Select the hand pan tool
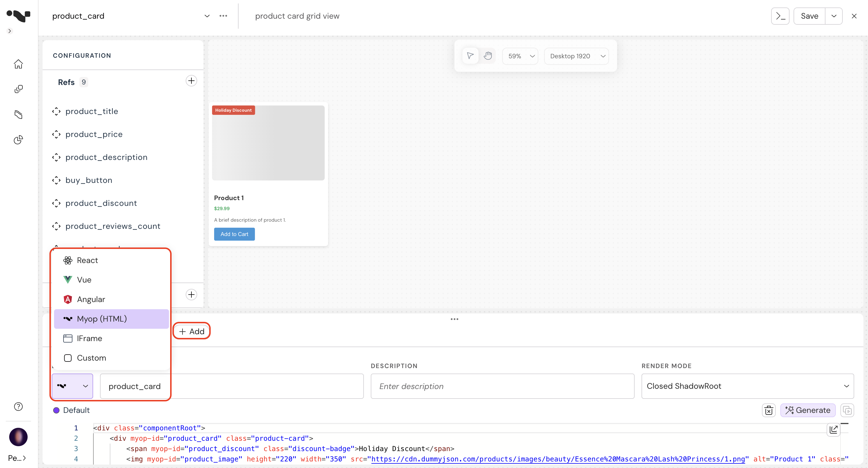Viewport: 868px width, 468px height. [x=487, y=55]
